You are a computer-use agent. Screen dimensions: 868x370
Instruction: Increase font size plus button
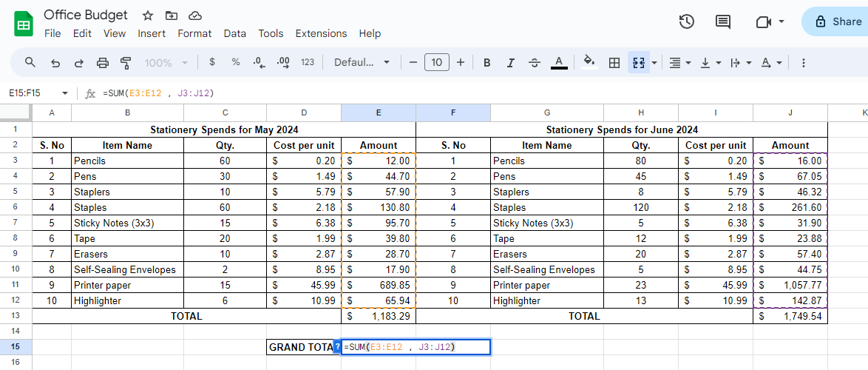pos(461,63)
